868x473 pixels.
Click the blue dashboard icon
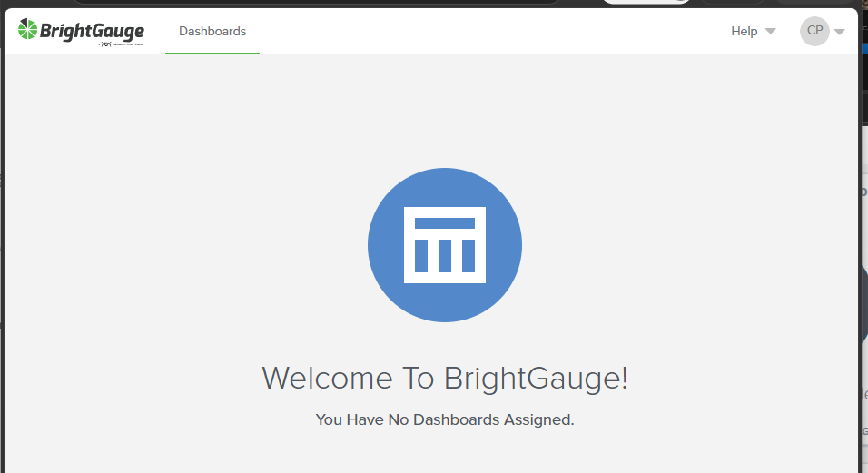tap(445, 245)
